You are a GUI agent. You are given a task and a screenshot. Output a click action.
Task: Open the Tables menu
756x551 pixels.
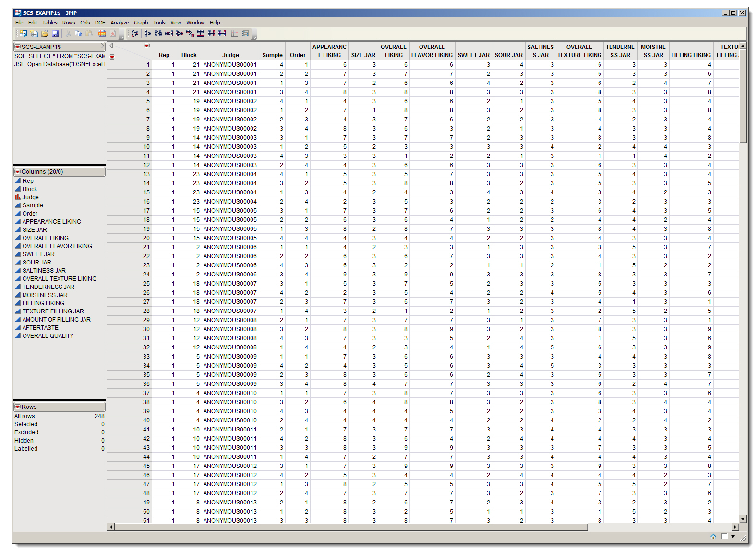(x=49, y=23)
